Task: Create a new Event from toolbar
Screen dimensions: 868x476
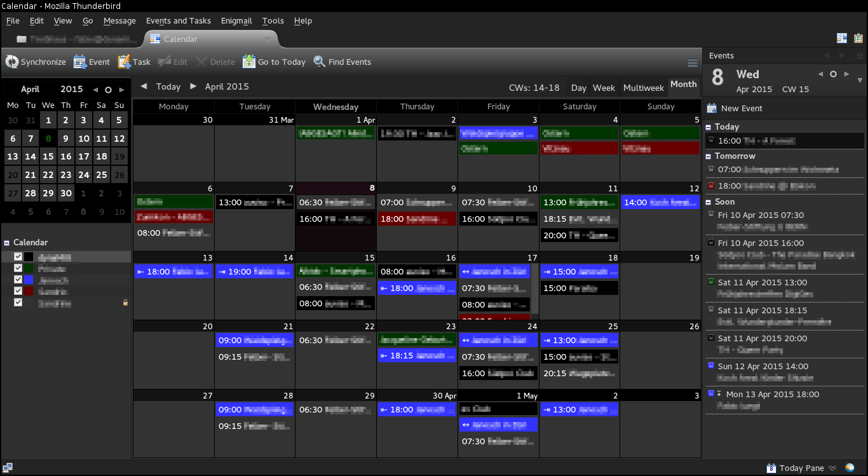Action: [80, 62]
